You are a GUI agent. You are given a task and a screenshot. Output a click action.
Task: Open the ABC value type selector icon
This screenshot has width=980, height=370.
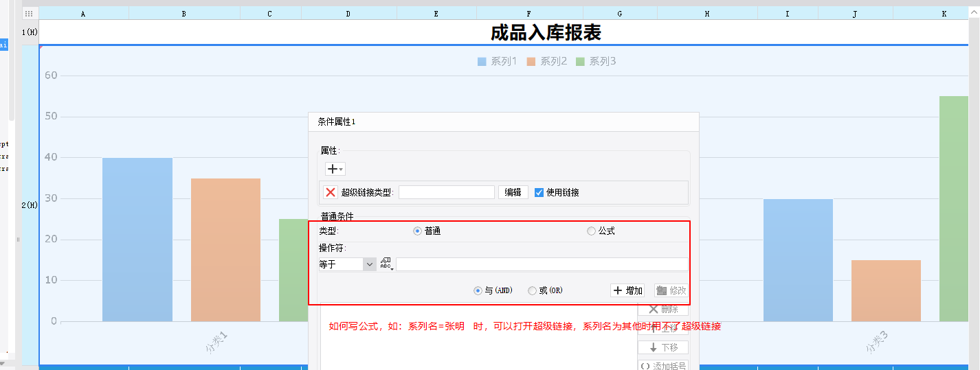tap(386, 264)
